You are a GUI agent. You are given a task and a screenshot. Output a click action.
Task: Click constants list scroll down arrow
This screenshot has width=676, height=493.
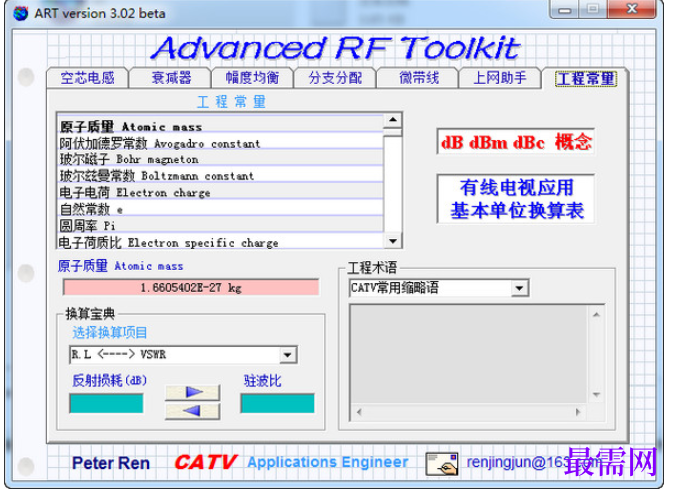pos(393,241)
